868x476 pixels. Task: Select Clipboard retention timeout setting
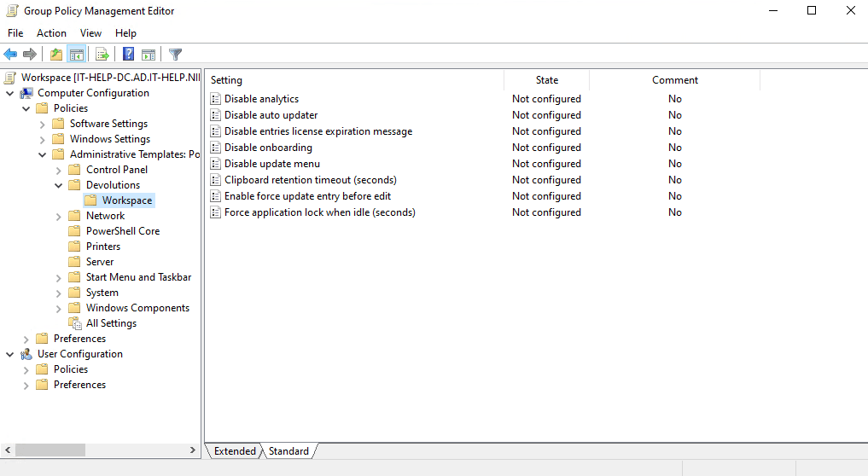point(310,180)
